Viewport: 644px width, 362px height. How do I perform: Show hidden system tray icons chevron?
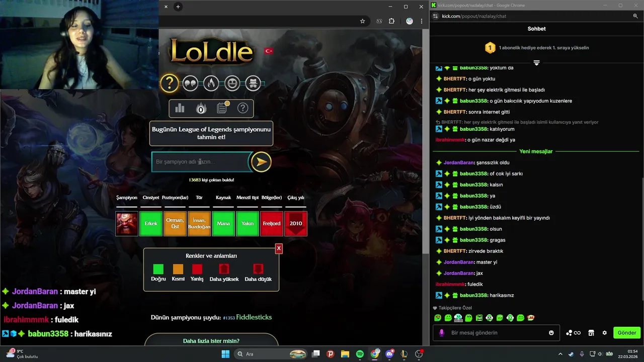pos(560,354)
